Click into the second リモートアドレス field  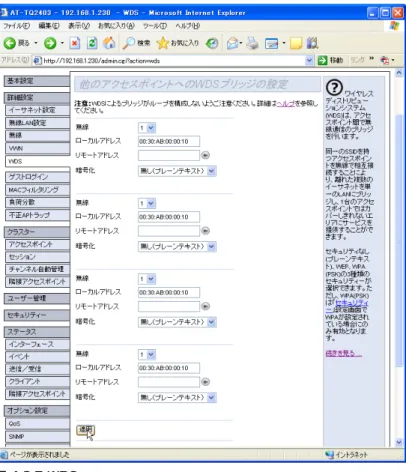169,231
